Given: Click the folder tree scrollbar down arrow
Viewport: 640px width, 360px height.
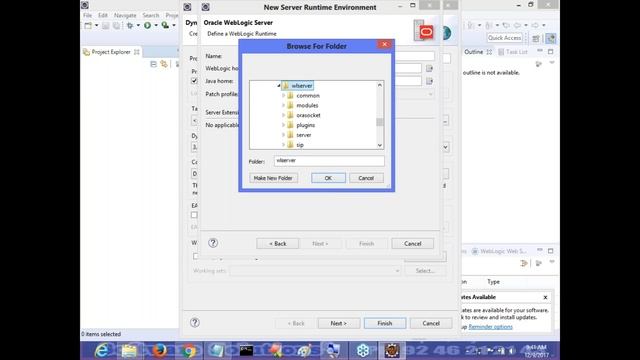Looking at the screenshot, I should [x=380, y=145].
